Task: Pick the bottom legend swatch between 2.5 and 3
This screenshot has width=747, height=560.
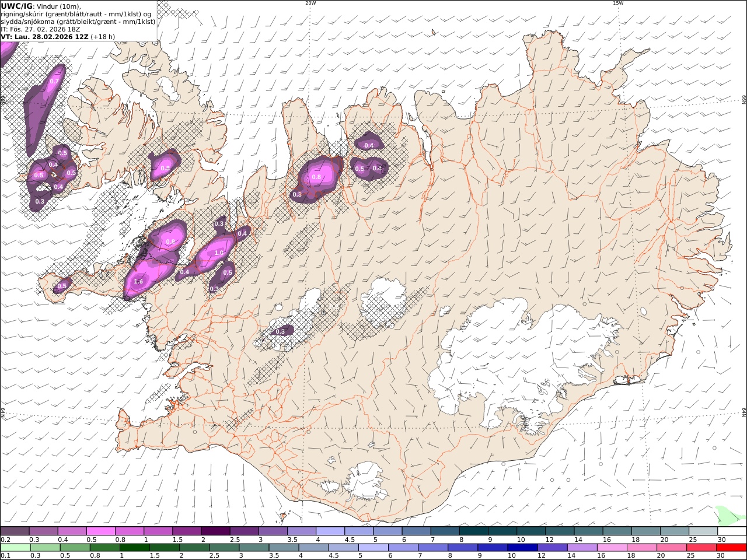Action: pyautogui.click(x=224, y=548)
